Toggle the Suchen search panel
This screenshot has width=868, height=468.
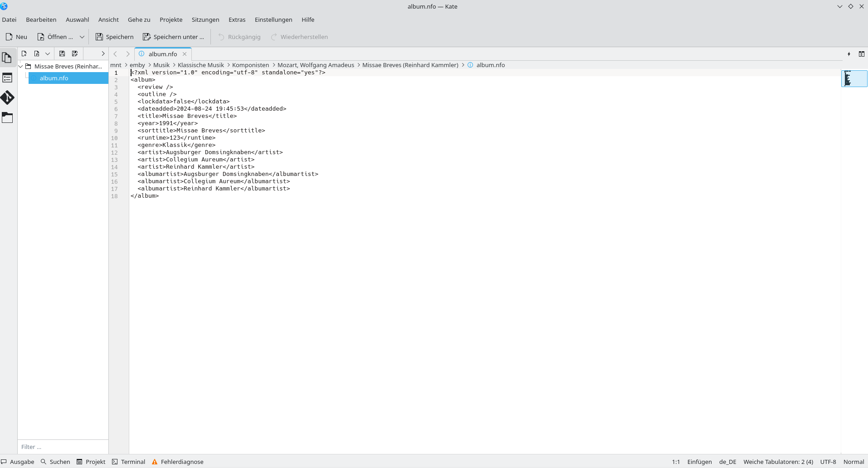[55, 462]
